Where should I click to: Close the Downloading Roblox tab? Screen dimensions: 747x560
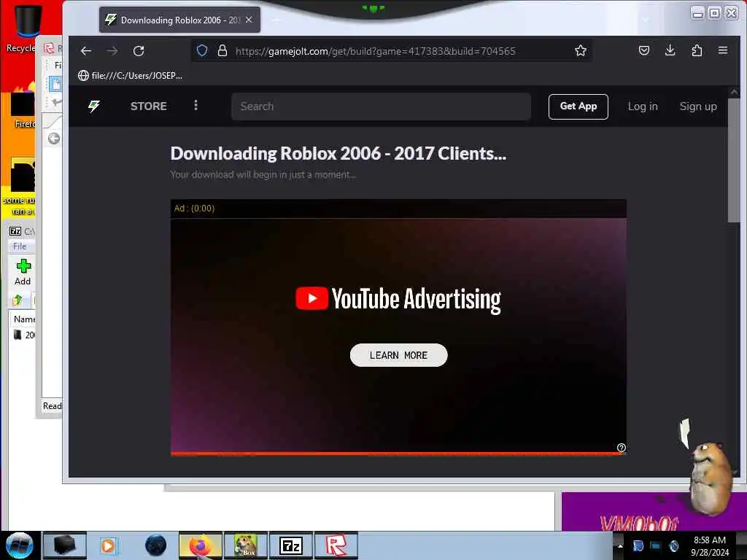(x=249, y=20)
